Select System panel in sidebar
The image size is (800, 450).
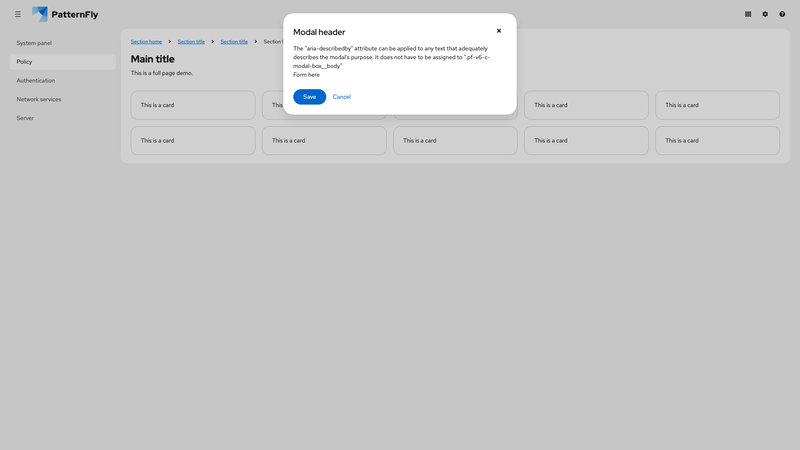pyautogui.click(x=34, y=43)
